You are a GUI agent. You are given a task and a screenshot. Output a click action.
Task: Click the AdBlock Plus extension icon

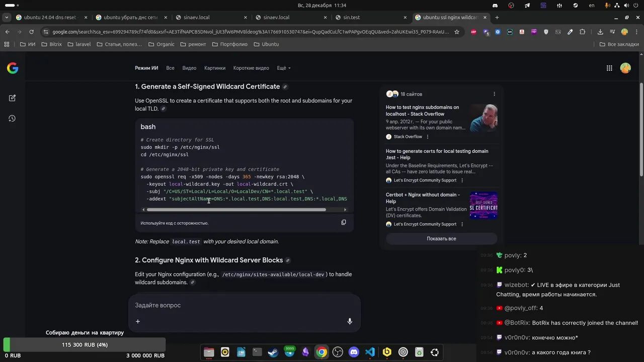tap(473, 32)
